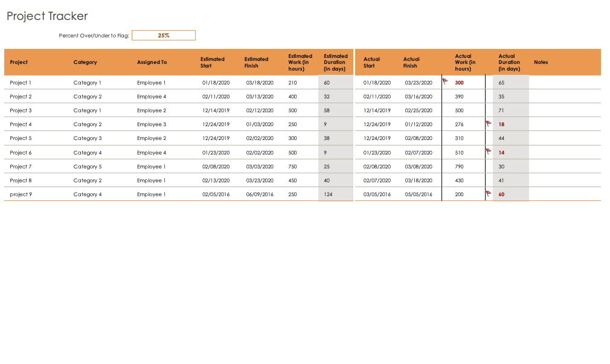Select the estimated work value 750
This screenshot has height=364, width=610.
[x=293, y=167]
